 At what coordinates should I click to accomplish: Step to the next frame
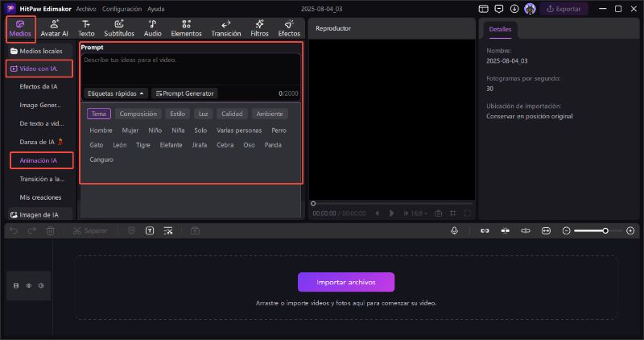(x=406, y=214)
